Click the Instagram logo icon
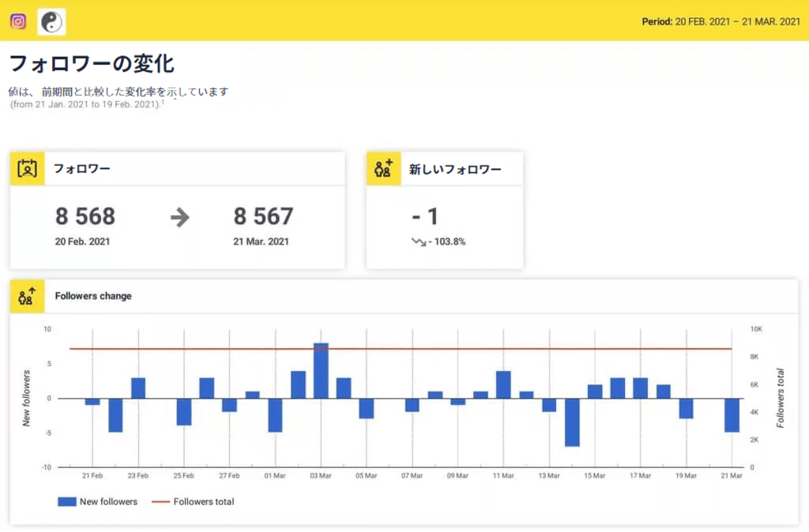 [x=18, y=21]
